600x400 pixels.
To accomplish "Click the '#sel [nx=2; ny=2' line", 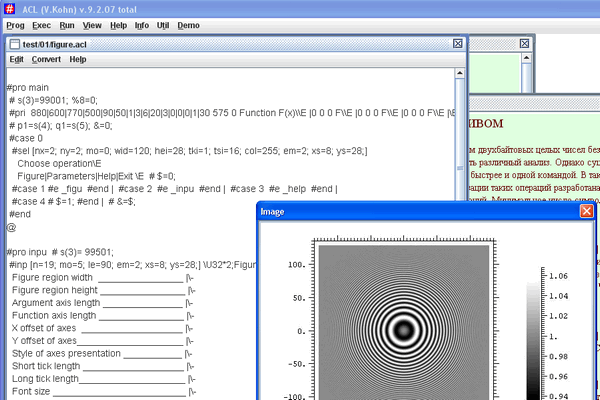I will (x=189, y=151).
